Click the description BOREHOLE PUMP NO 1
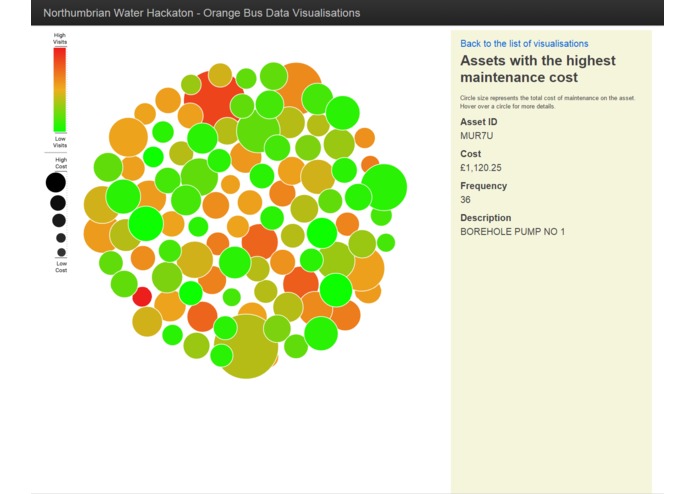This screenshot has width=695, height=494. 512,231
